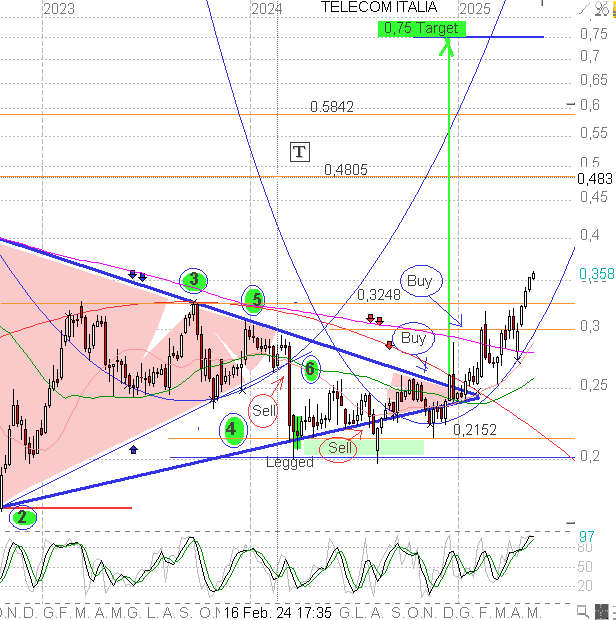
Task: Click the Buy bubble next to red arrow
Action: click(x=414, y=338)
